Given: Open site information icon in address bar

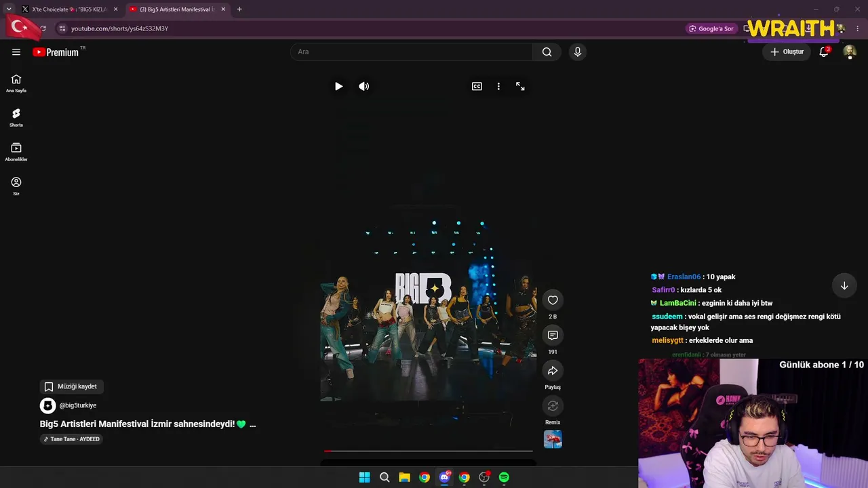Looking at the screenshot, I should click(x=62, y=28).
